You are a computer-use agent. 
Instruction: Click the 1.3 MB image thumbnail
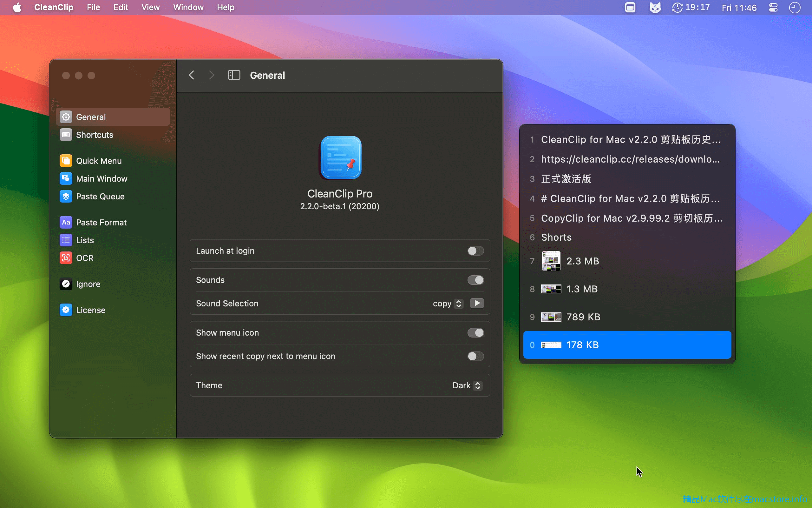click(x=551, y=289)
